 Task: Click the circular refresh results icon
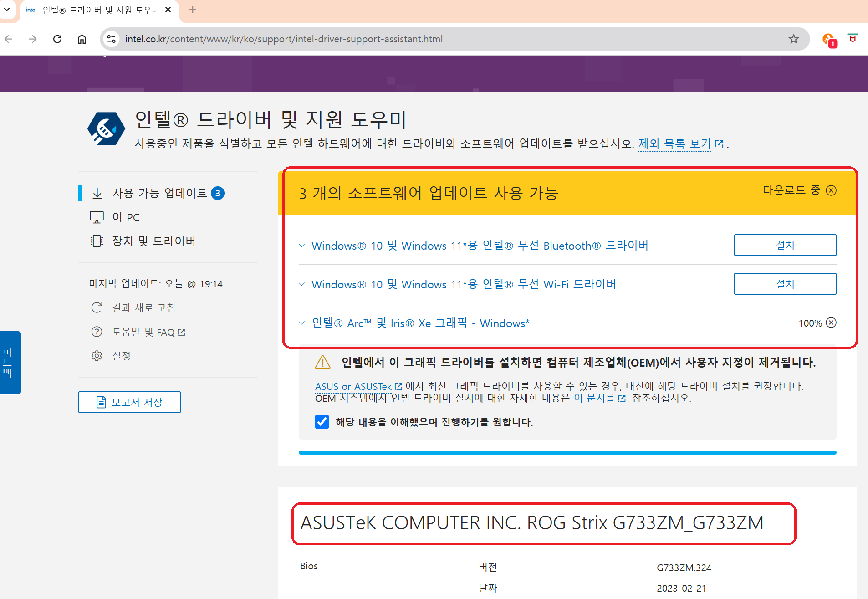97,307
